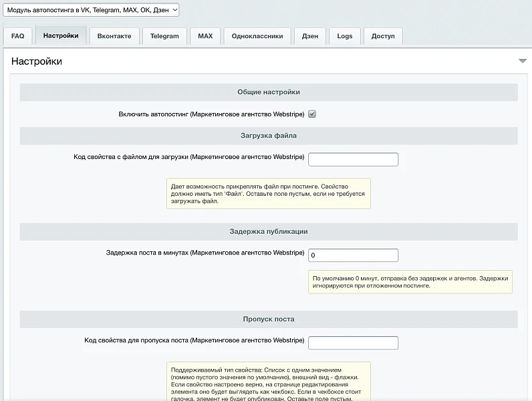Viewport: 532px width, 401px height.
Task: View the Logs tab
Action: pyautogui.click(x=345, y=36)
